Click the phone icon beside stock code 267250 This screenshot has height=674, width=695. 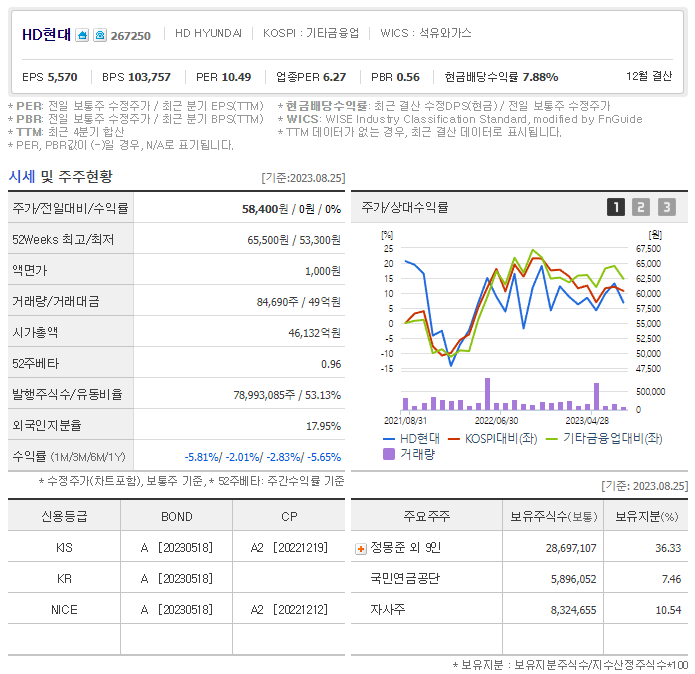pos(100,35)
